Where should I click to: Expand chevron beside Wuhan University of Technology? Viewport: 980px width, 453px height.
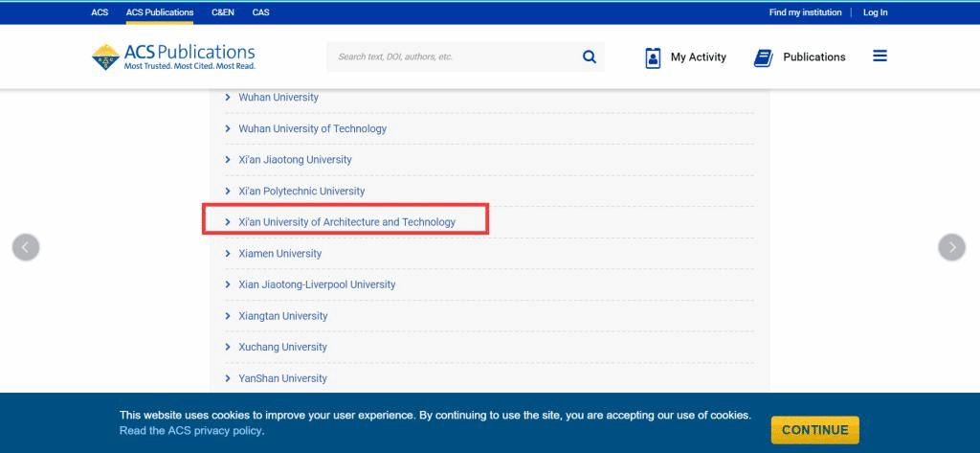coord(228,128)
